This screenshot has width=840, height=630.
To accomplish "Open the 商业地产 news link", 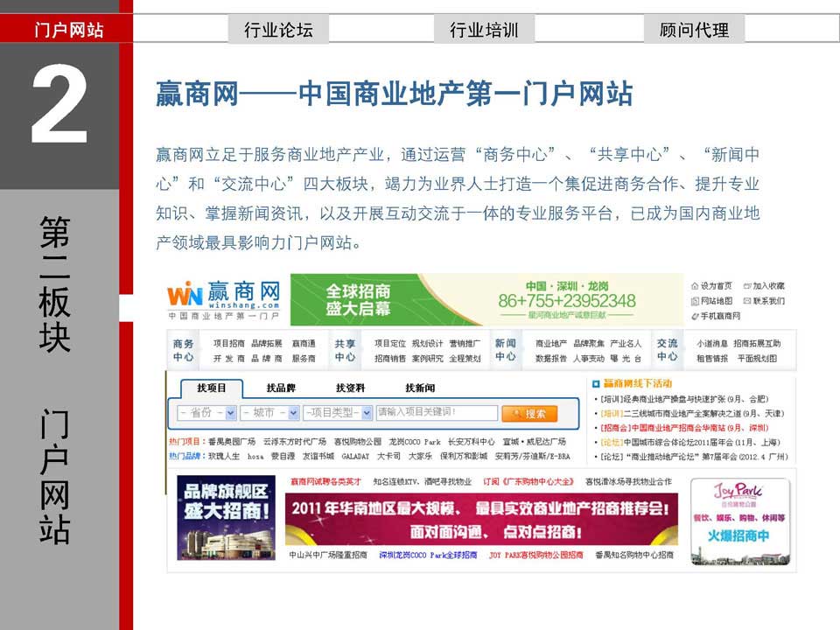I will (551, 343).
